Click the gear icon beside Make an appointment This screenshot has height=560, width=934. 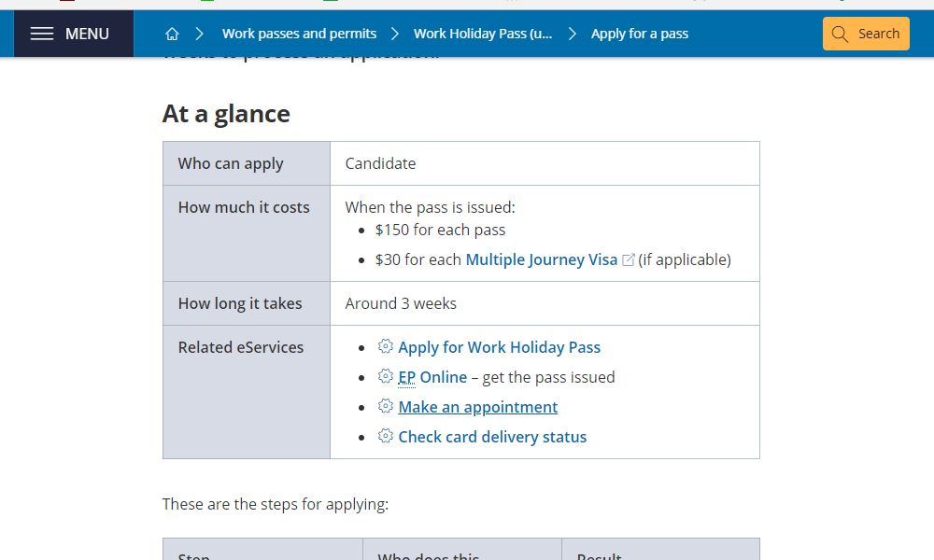[x=386, y=407]
